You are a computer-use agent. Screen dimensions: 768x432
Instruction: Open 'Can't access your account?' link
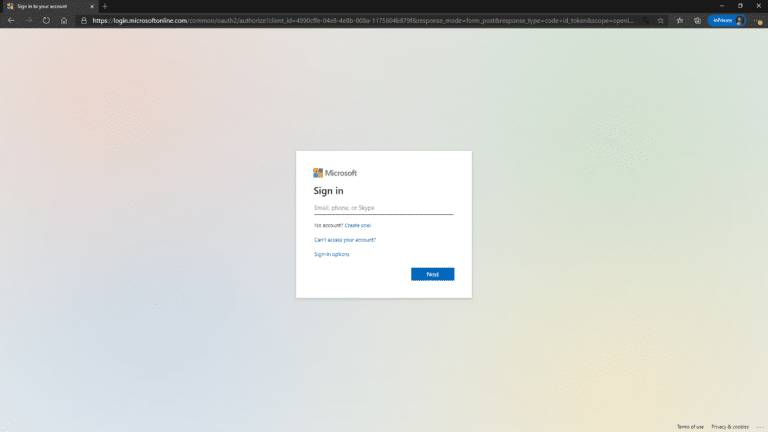(x=345, y=240)
